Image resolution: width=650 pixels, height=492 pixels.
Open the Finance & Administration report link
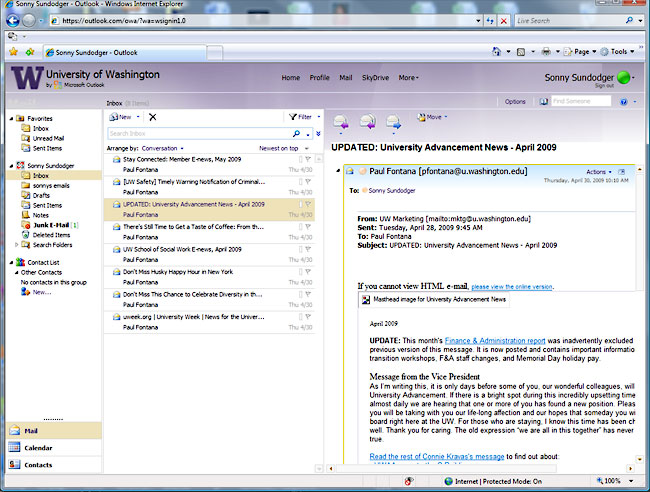(x=495, y=341)
